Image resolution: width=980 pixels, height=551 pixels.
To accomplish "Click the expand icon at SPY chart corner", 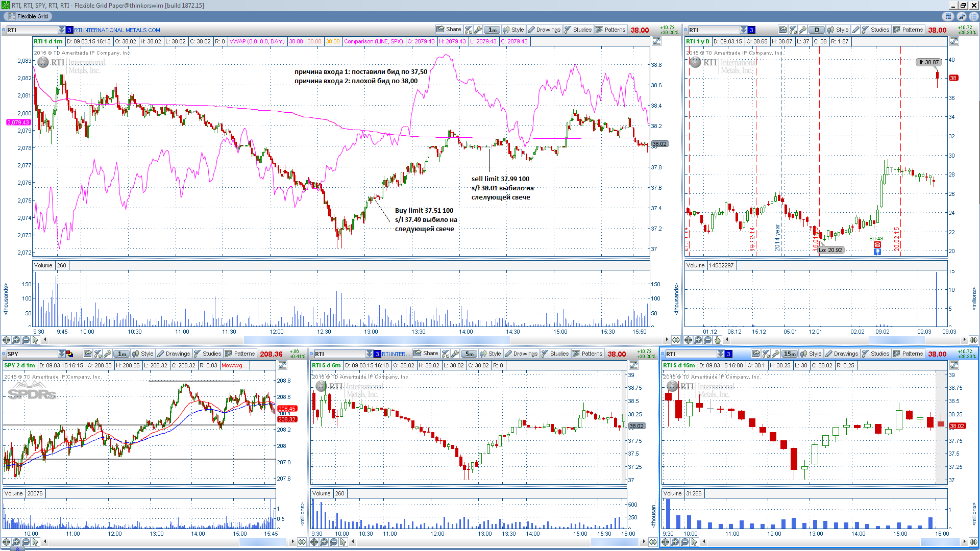I will [301, 542].
